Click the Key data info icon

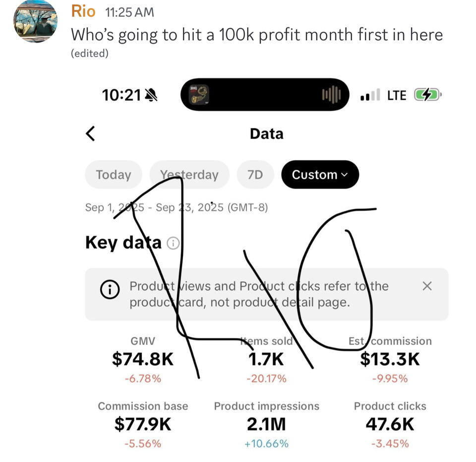(x=173, y=243)
